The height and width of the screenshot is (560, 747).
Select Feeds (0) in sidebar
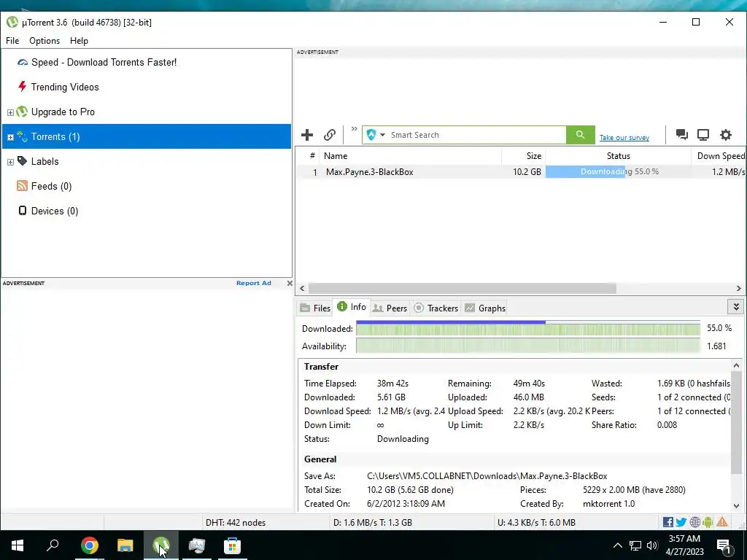pos(52,186)
